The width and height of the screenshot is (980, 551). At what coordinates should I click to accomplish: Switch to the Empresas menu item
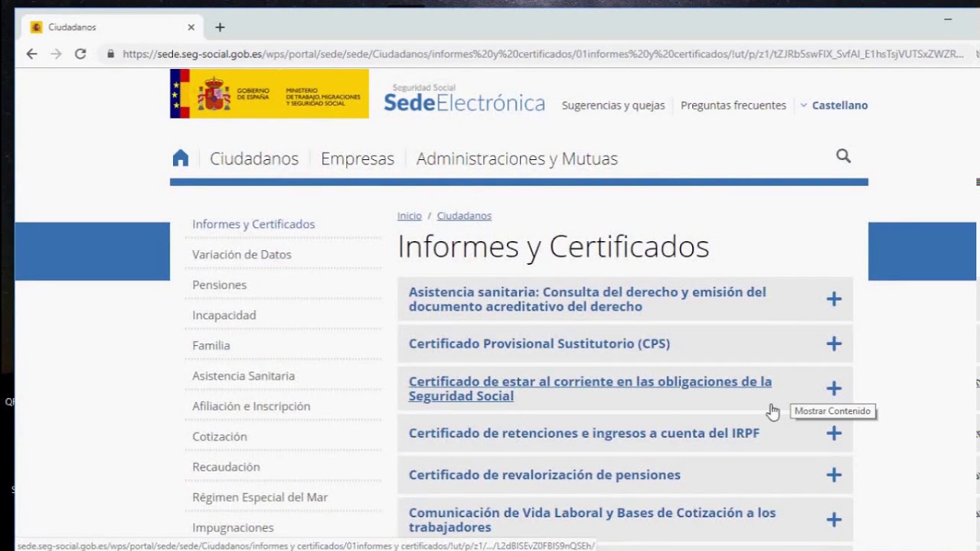[357, 158]
